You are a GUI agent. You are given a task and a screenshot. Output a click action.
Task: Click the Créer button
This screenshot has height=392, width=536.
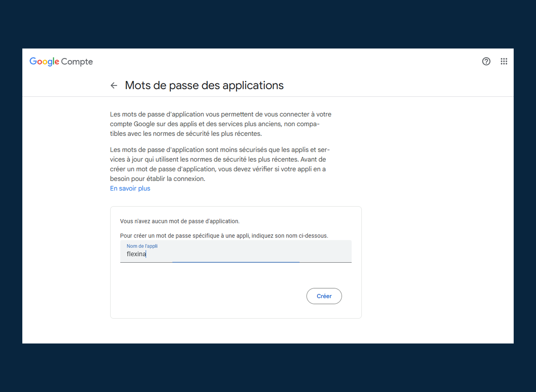click(x=324, y=296)
